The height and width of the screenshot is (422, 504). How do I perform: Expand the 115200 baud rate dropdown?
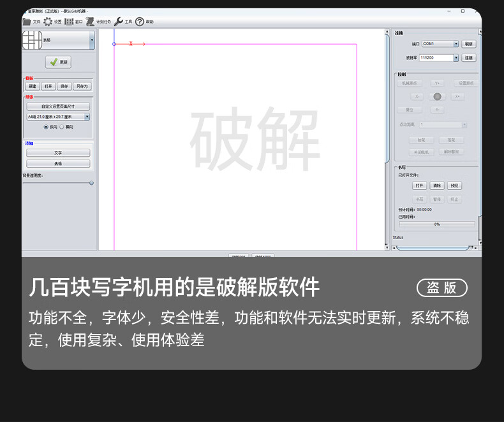(x=439, y=58)
